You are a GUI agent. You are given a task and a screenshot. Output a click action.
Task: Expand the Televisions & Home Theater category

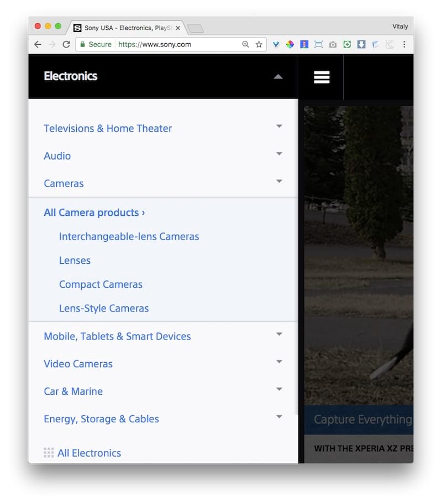279,126
